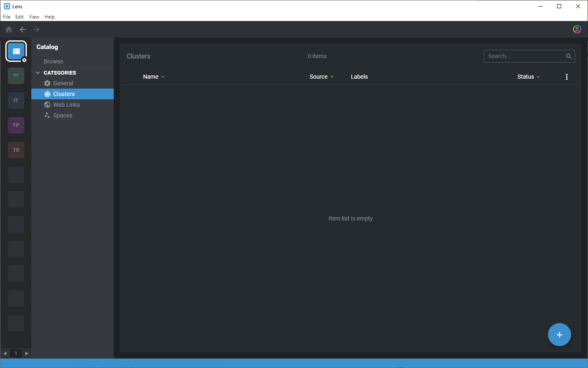Sort the list by the Name column
588x368 pixels.
pos(154,77)
